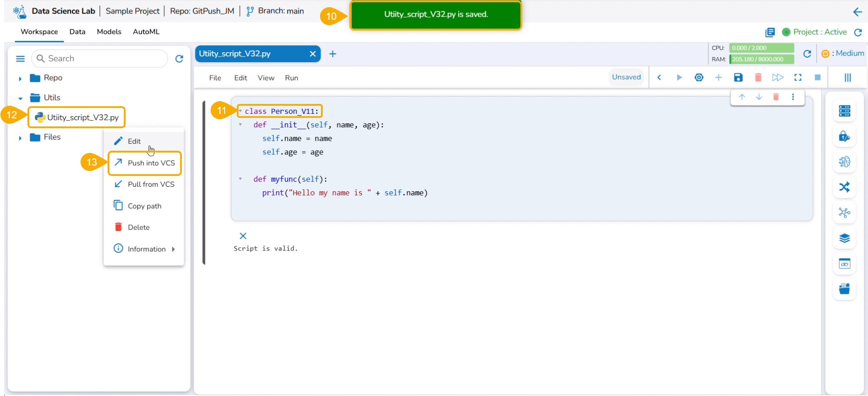Toggle the hamburger sidebar menu

20,59
